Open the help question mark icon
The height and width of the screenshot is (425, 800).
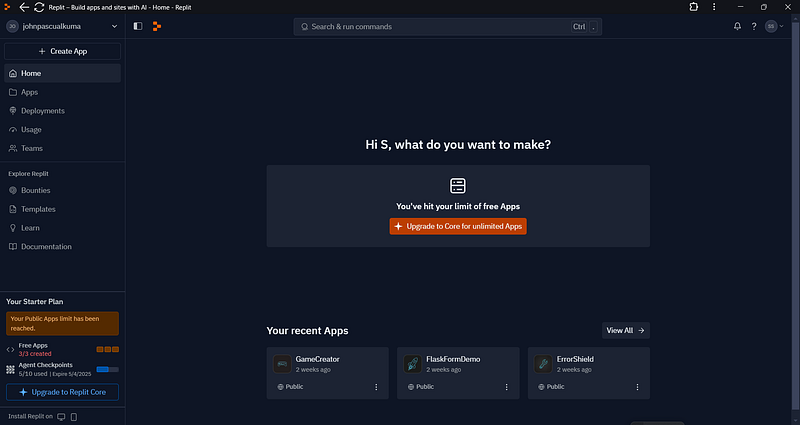[x=754, y=26]
